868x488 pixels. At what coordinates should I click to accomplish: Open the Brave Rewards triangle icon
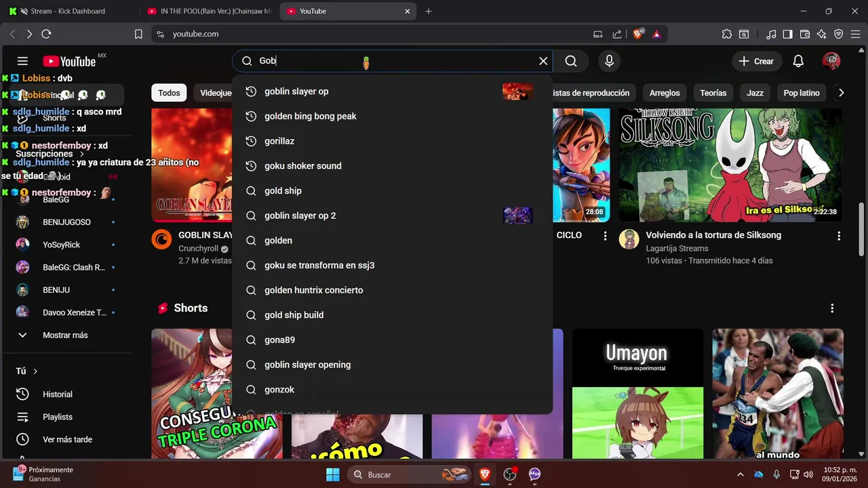[656, 34]
